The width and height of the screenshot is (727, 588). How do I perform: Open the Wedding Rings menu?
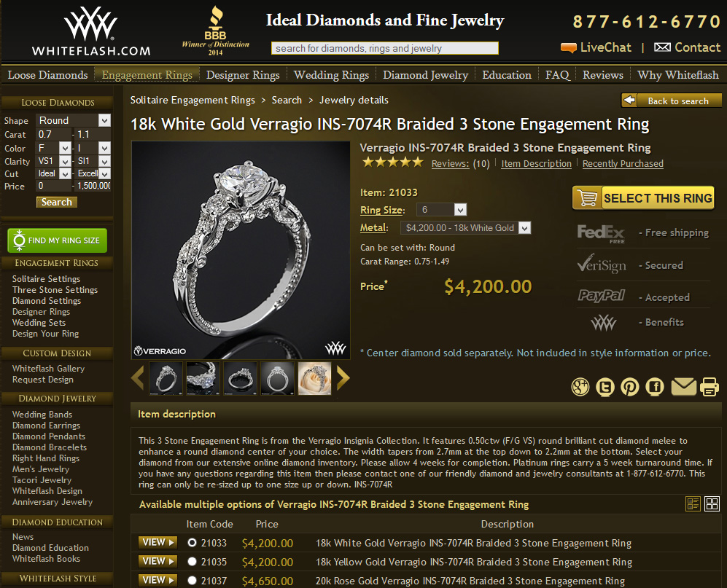[x=331, y=75]
